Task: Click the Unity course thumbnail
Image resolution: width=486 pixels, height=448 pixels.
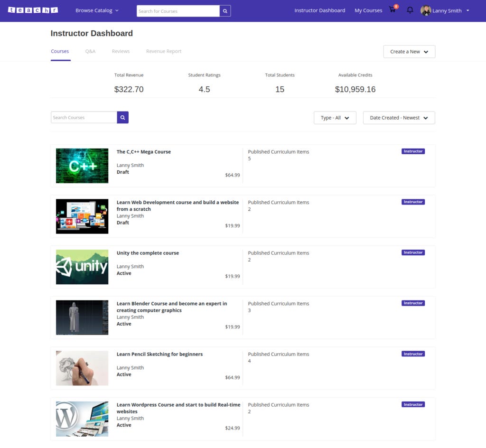Action: 82,267
